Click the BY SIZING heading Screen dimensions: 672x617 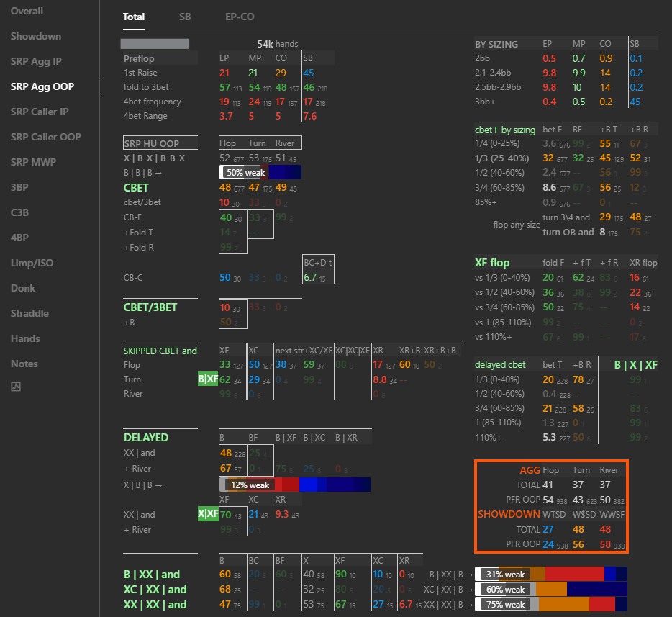[496, 44]
